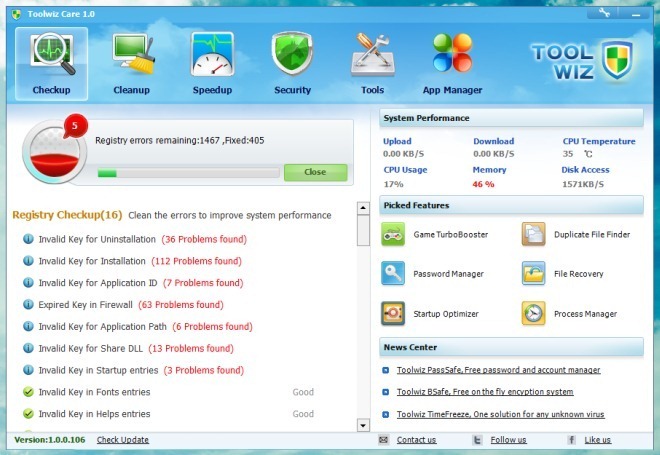
Task: Open the Toolwiz BSafe news link
Action: (x=485, y=392)
